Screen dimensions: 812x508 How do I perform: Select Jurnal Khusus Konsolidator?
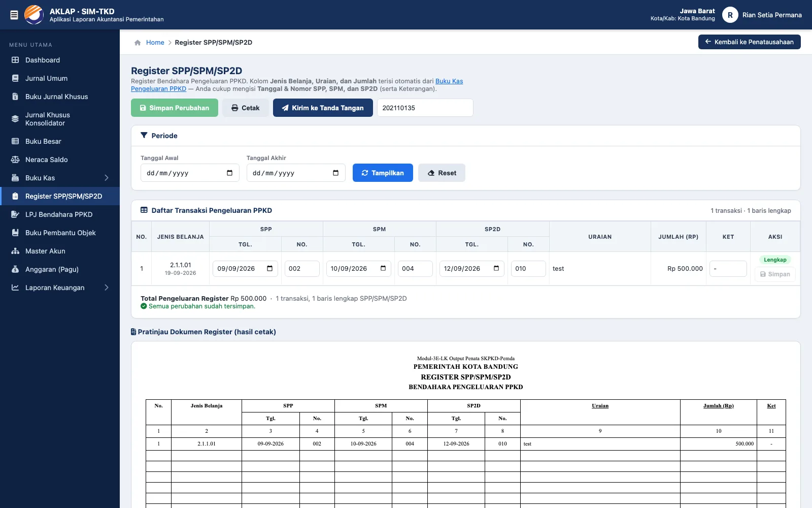60,119
